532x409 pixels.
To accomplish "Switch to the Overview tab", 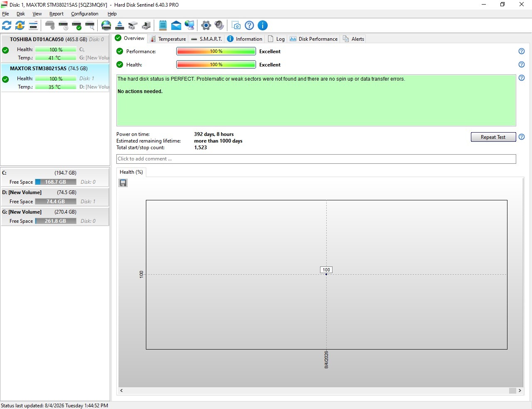I will tap(130, 38).
